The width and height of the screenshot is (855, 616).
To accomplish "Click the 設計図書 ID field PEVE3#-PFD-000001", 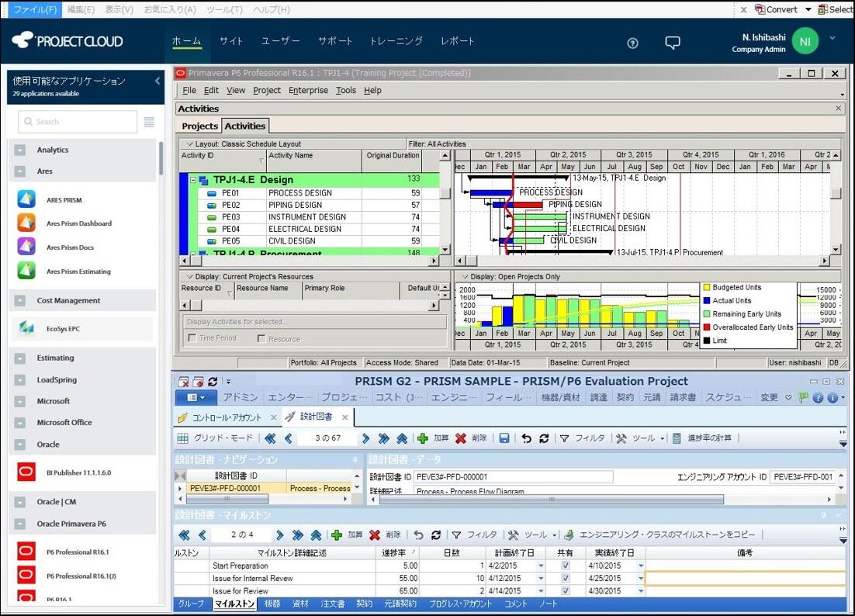I will pyautogui.click(x=513, y=477).
